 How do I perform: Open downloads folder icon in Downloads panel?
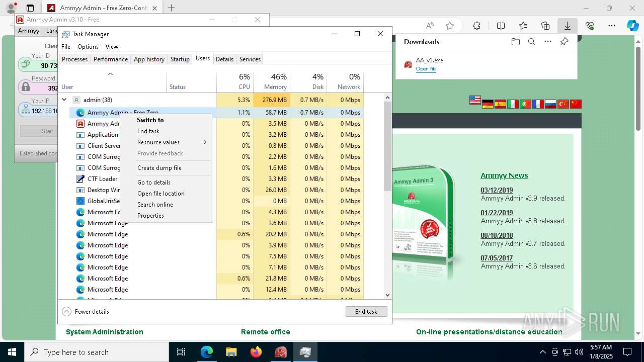tap(515, 42)
